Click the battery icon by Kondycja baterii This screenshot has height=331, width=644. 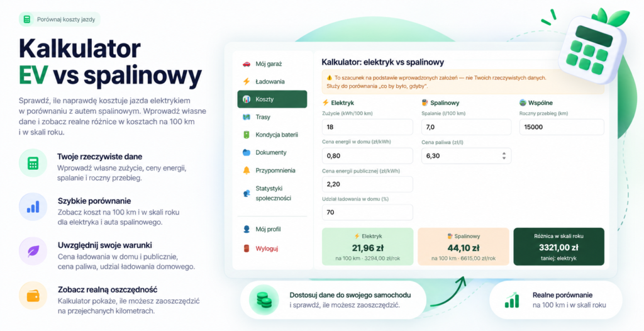click(247, 135)
